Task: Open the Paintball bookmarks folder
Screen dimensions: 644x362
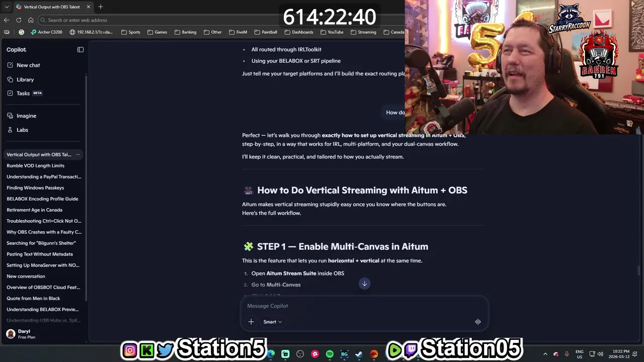Action: (266, 32)
